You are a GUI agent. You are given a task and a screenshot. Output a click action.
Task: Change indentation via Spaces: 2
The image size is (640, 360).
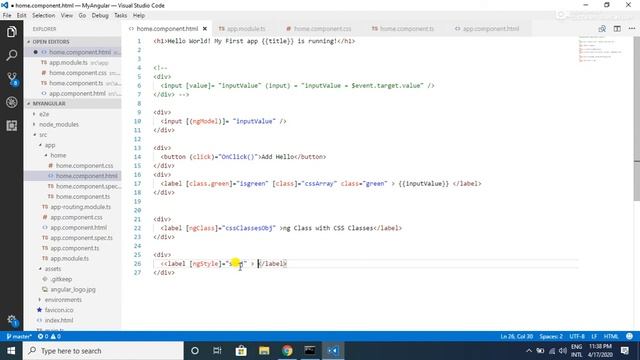(551, 336)
